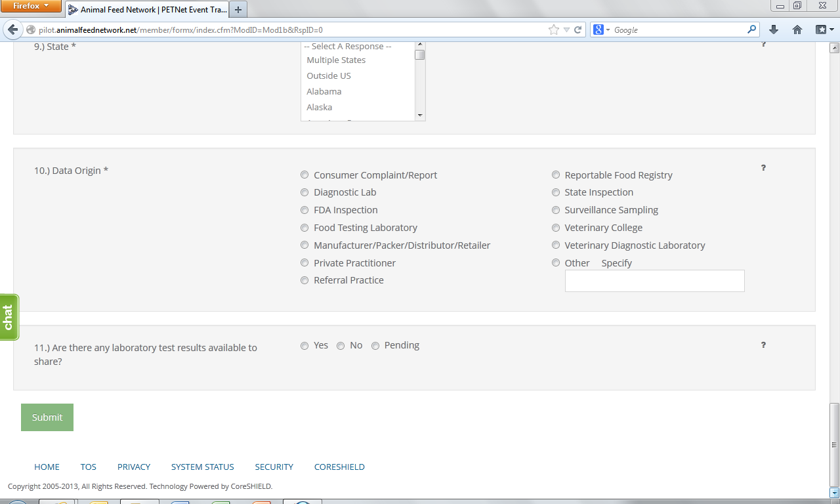
Task: Pick Multiple States in State list
Action: pos(358,60)
